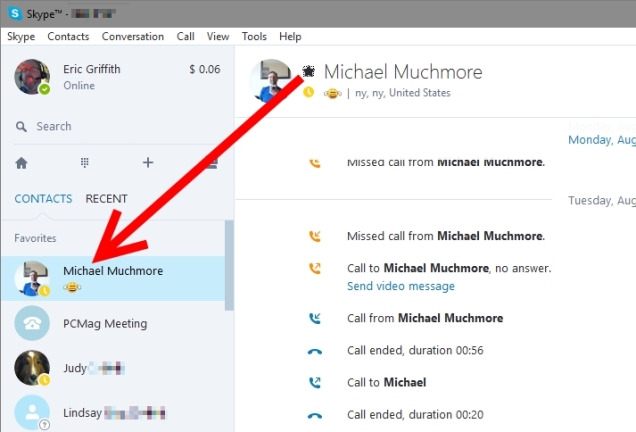Open the dial pad icon
The width and height of the screenshot is (636, 432).
pos(84,163)
